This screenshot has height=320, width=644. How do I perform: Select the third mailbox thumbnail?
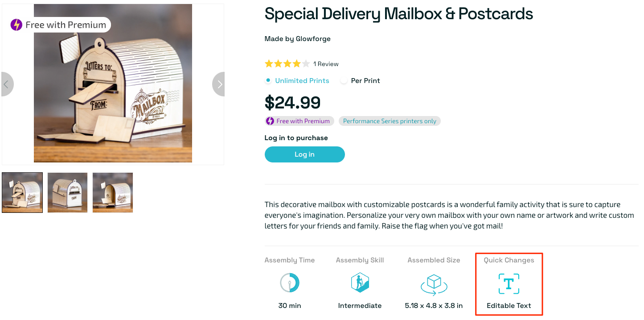113,192
